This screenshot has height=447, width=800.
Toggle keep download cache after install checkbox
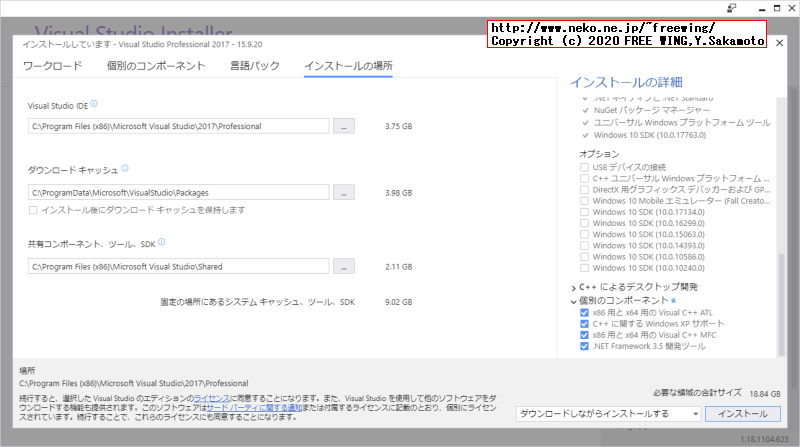pyautogui.click(x=33, y=210)
